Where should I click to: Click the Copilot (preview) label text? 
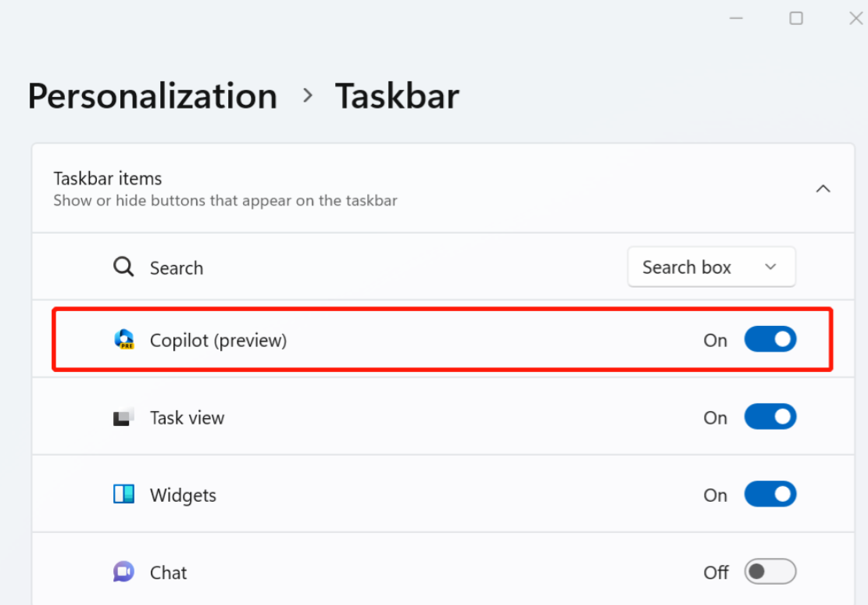[218, 340]
